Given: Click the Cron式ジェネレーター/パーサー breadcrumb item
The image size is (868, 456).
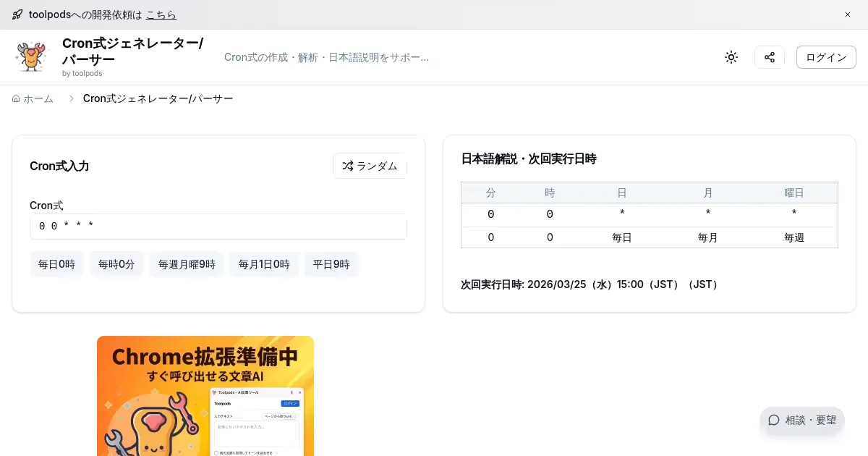Looking at the screenshot, I should [x=158, y=98].
